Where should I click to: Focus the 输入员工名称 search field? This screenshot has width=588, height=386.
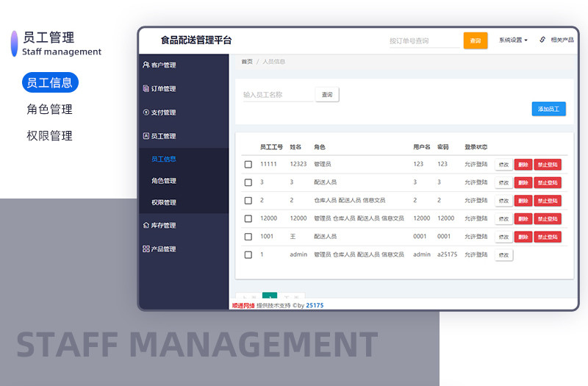click(278, 95)
